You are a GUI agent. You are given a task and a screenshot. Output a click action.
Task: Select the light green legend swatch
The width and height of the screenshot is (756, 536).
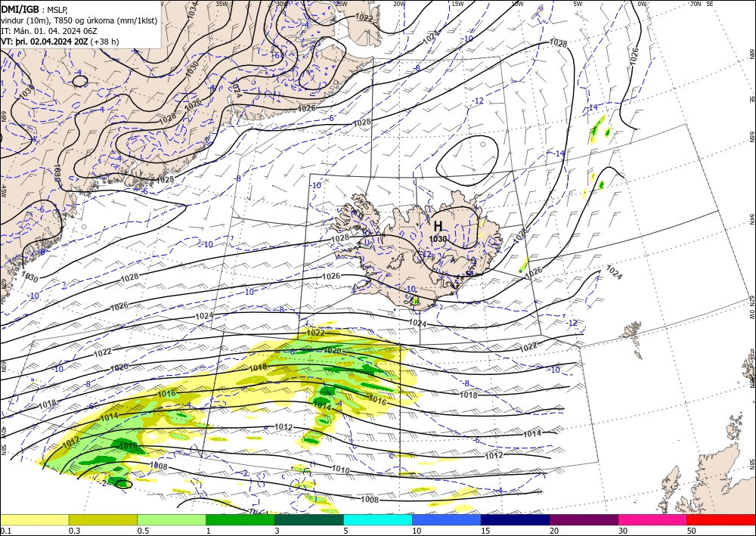point(172,519)
